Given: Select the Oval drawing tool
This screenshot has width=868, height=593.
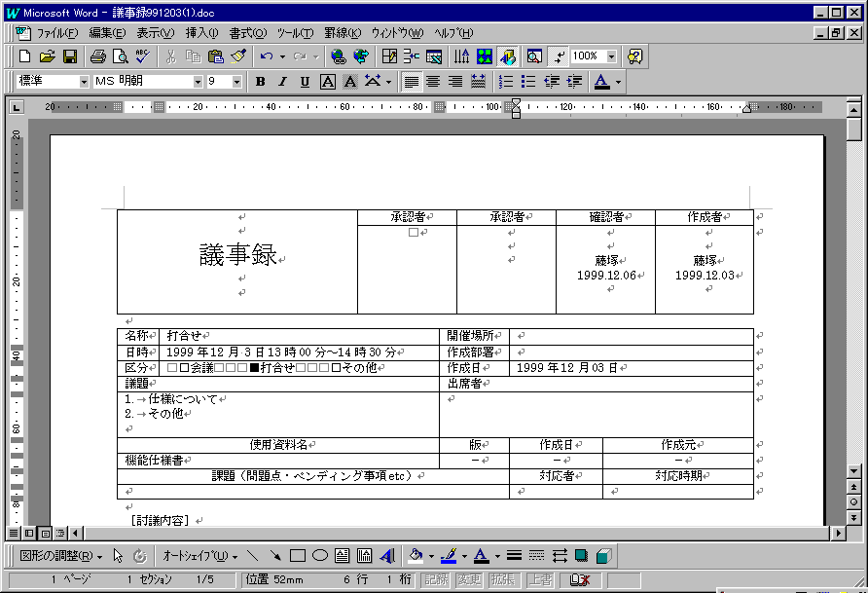Looking at the screenshot, I should 320,556.
